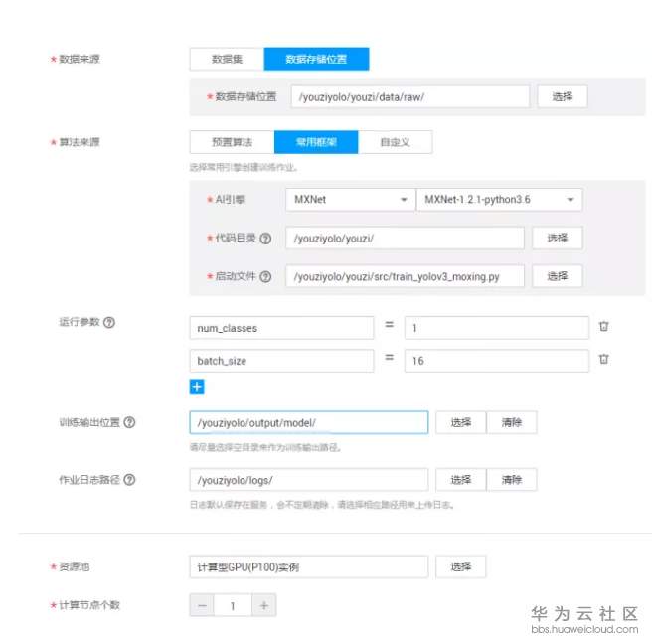Switch to 预置算法 algorithm source tab

click(232, 142)
